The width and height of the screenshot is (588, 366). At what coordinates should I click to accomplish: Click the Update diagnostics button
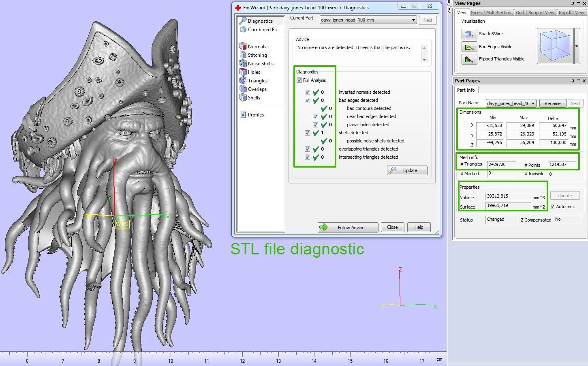coord(407,170)
